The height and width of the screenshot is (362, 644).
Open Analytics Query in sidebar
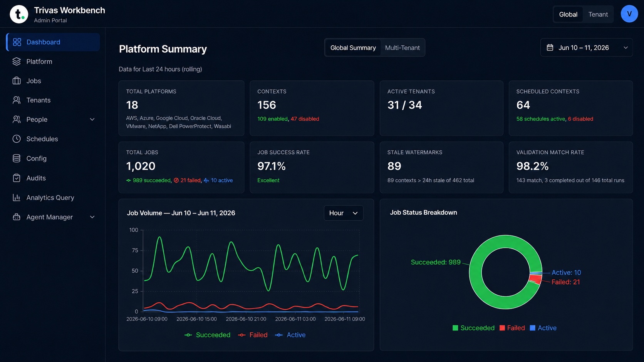(53, 197)
